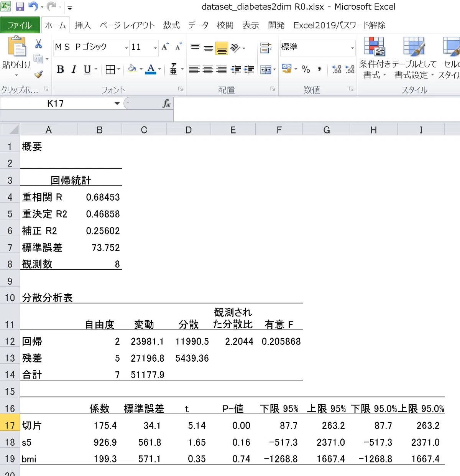460x476 pixels.
Task: Toggle top vertical alignment
Action: [195, 48]
